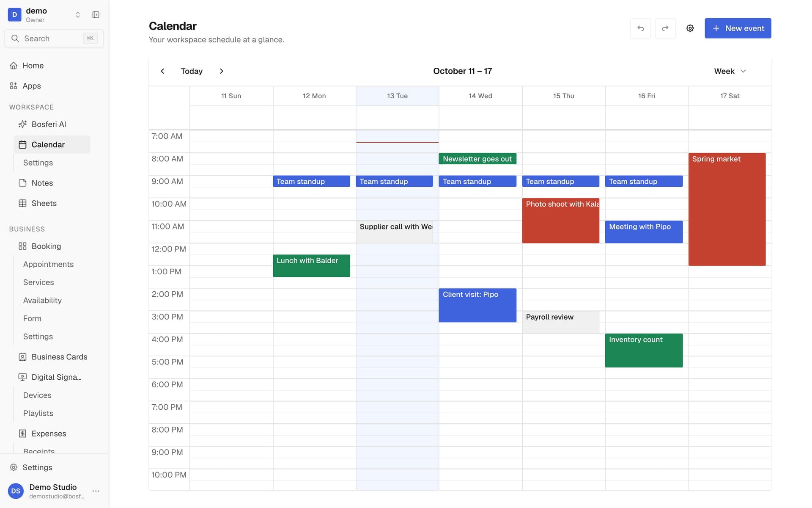The width and height of the screenshot is (812, 508).
Task: Open Settings at sidebar bottom
Action: click(x=54, y=467)
